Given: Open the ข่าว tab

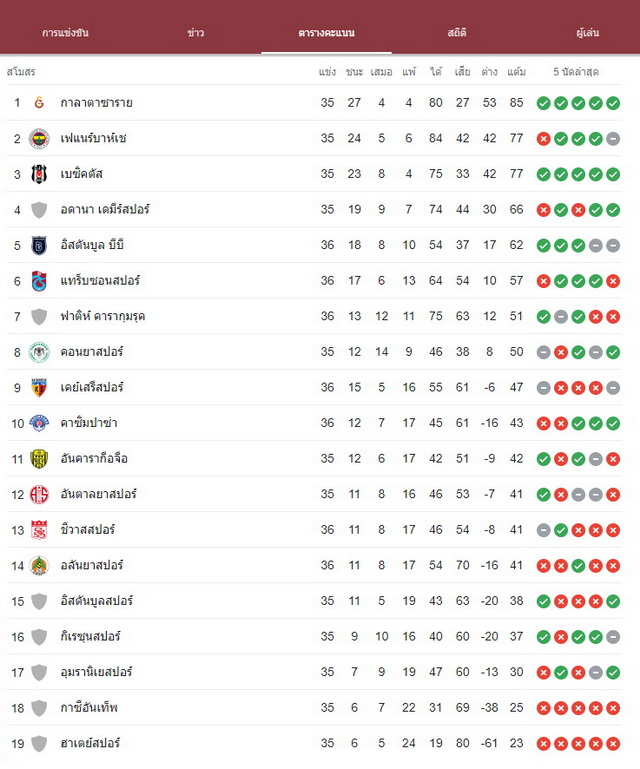Looking at the screenshot, I should (196, 33).
